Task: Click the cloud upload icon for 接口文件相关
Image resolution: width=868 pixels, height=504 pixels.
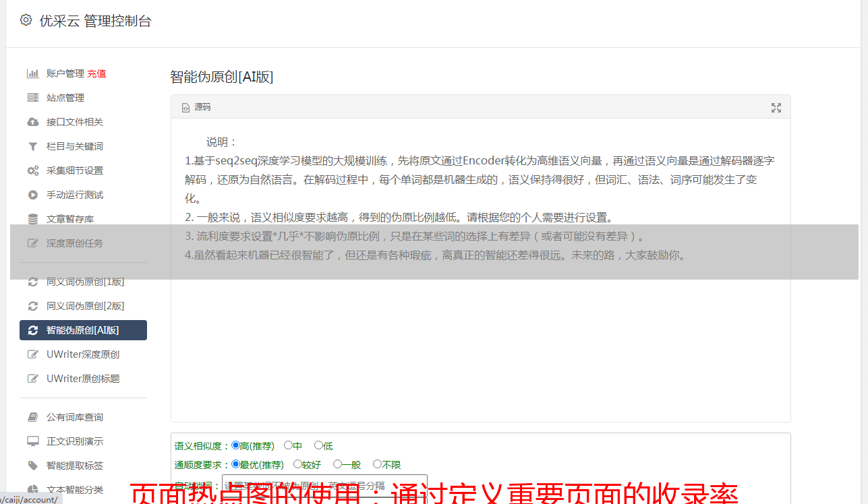Action: tap(32, 122)
